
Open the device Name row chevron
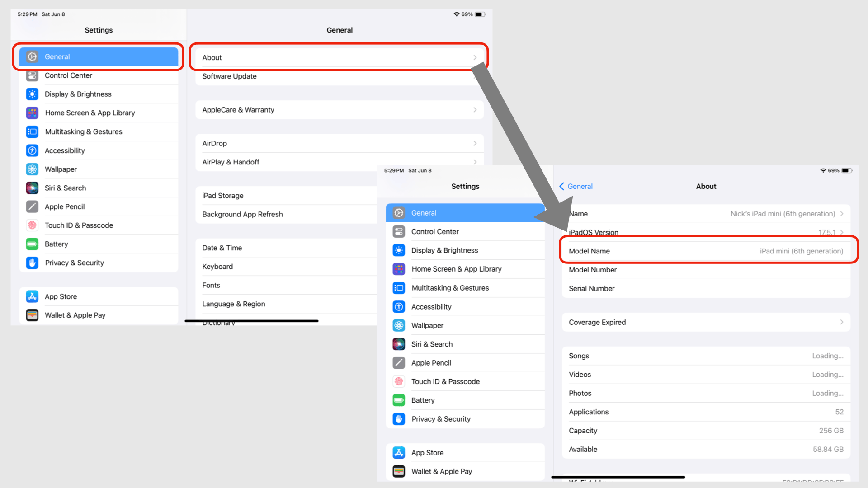842,214
